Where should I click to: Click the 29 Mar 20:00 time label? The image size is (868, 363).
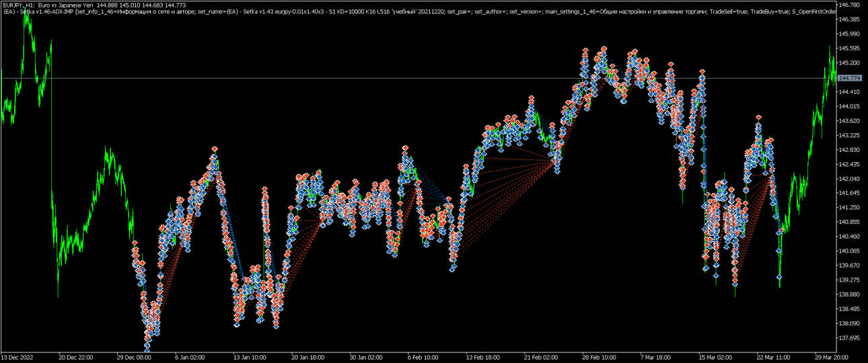pos(830,358)
